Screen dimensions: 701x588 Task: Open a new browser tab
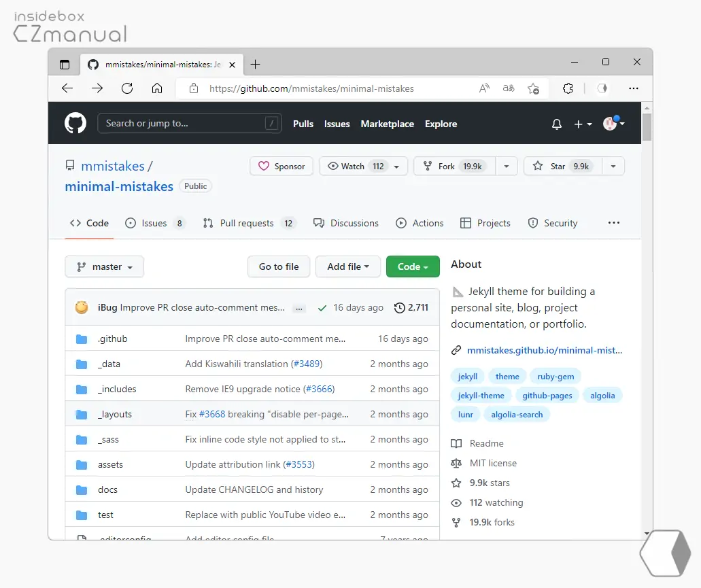[x=255, y=65]
